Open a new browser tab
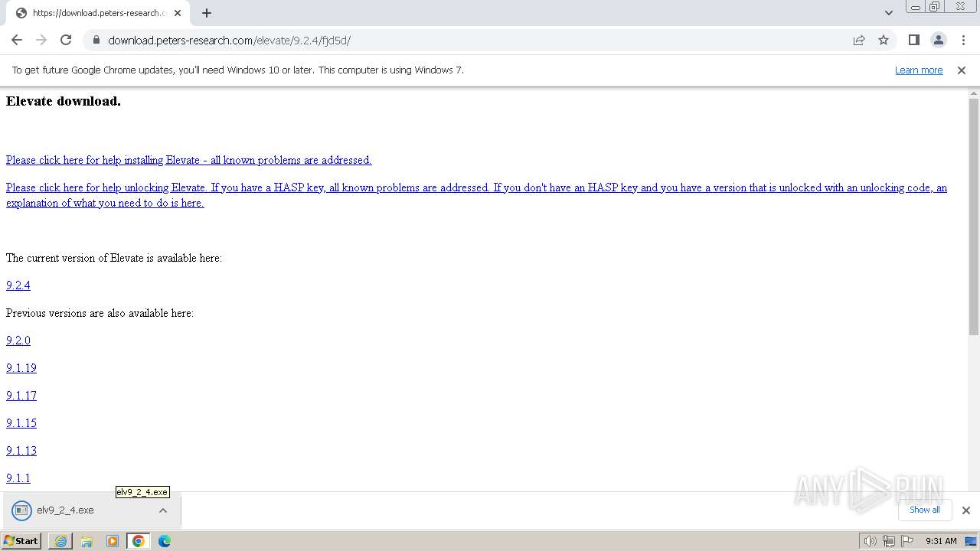 tap(207, 13)
